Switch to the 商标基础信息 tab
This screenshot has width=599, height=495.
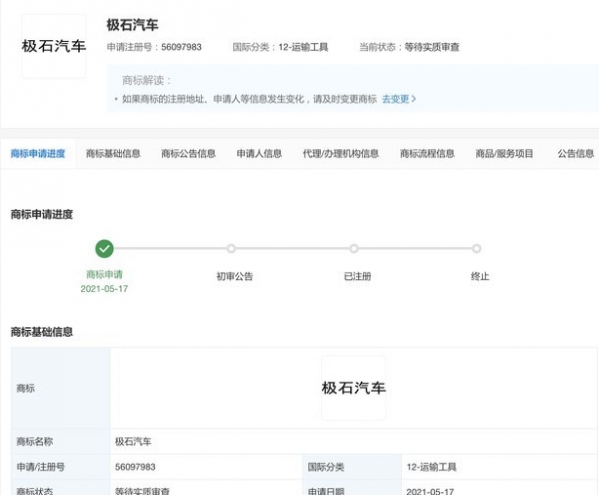(x=113, y=154)
